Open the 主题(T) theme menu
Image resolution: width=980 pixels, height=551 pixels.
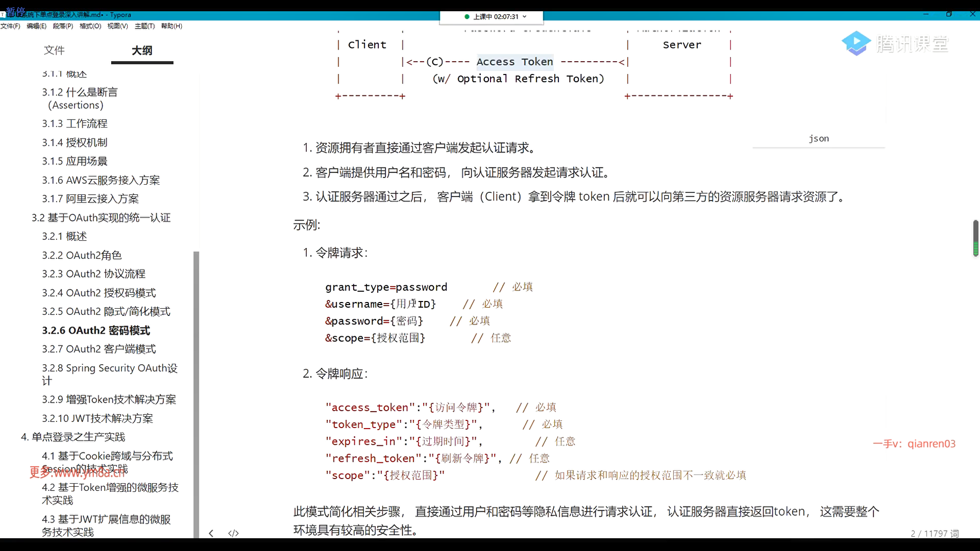tap(144, 26)
